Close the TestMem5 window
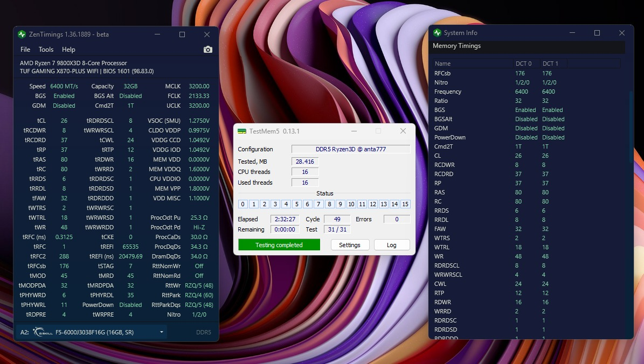 pyautogui.click(x=403, y=131)
